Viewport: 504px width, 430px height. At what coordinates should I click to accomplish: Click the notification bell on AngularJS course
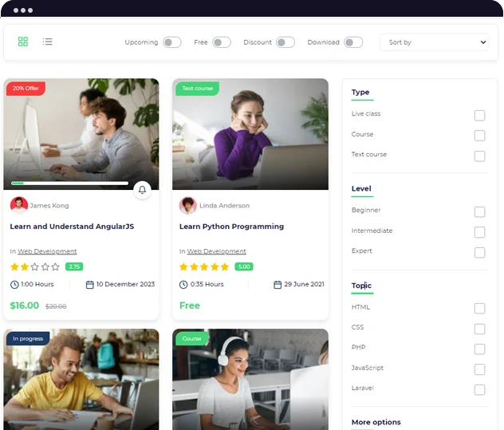[142, 190]
